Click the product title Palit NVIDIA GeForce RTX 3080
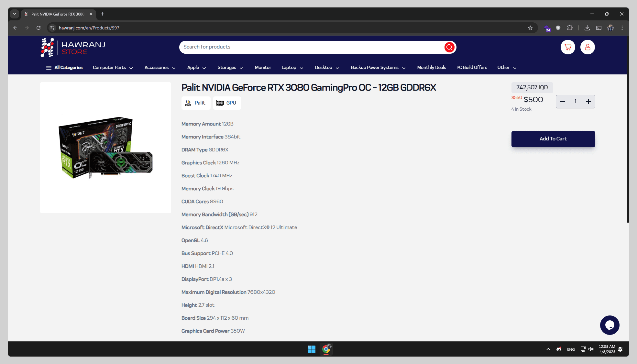 click(x=309, y=88)
